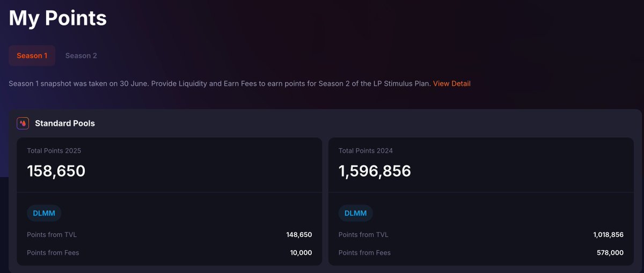The image size is (644, 273).
Task: Switch to the Season 2 tab
Action: (x=81, y=56)
